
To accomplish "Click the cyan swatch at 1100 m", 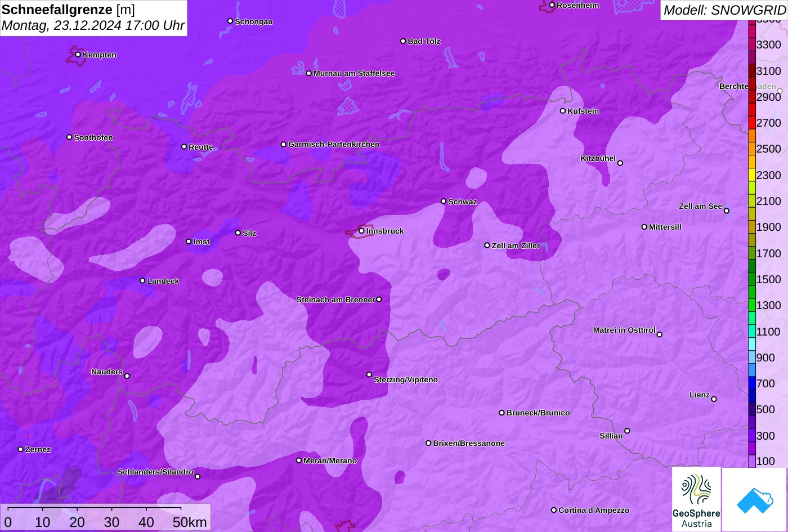I will click(x=752, y=332).
